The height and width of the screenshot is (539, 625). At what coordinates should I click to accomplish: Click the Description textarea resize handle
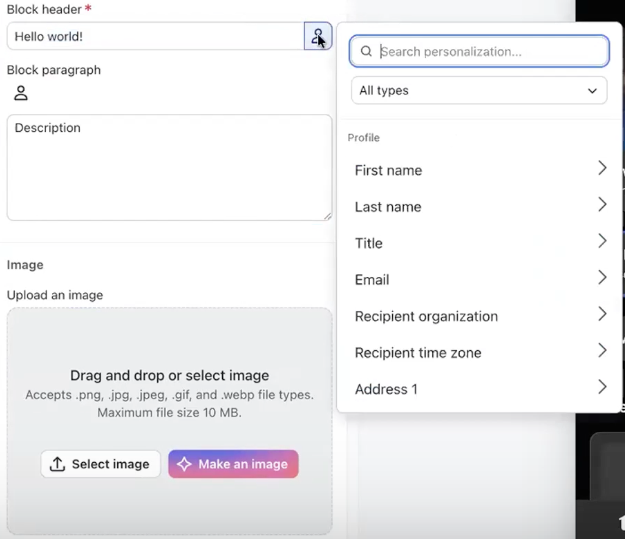click(x=327, y=216)
